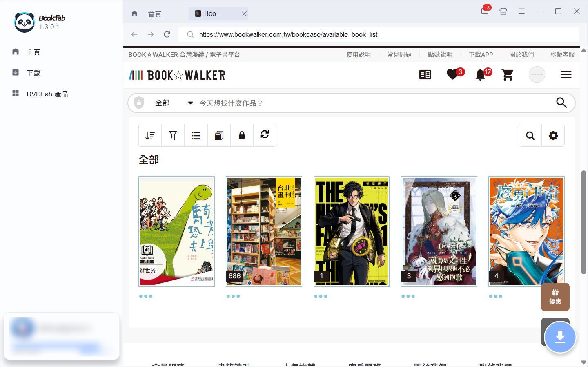Open options dots under 騎著恐龍 audiobook
588x367 pixels.
(x=146, y=296)
